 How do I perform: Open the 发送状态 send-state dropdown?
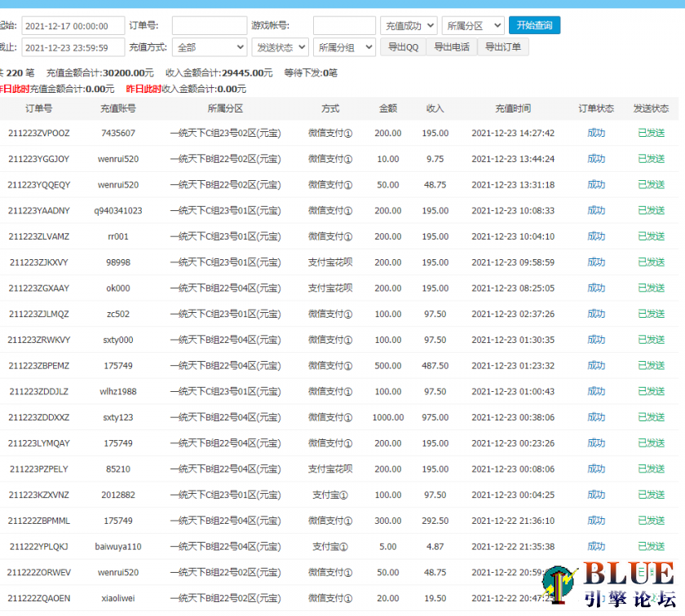coord(280,46)
